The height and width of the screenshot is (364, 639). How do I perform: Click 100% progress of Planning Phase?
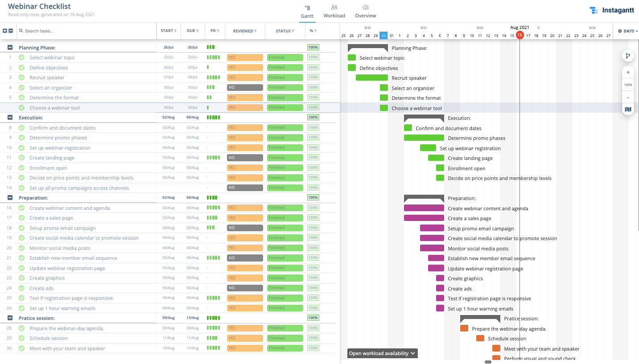[313, 47]
